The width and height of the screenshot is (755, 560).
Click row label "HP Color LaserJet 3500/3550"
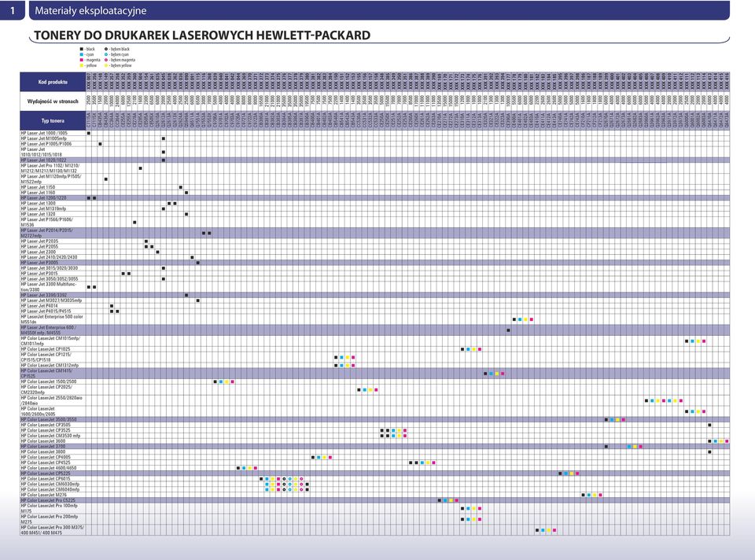[x=49, y=419]
